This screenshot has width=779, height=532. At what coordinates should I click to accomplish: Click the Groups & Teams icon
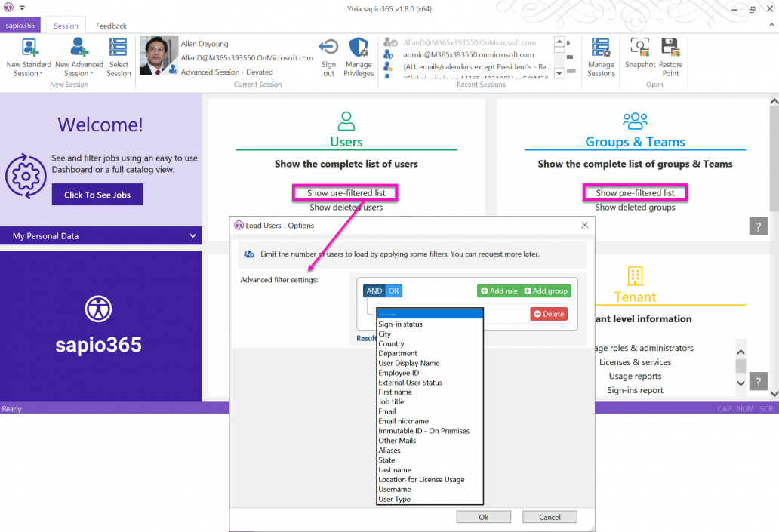click(635, 121)
